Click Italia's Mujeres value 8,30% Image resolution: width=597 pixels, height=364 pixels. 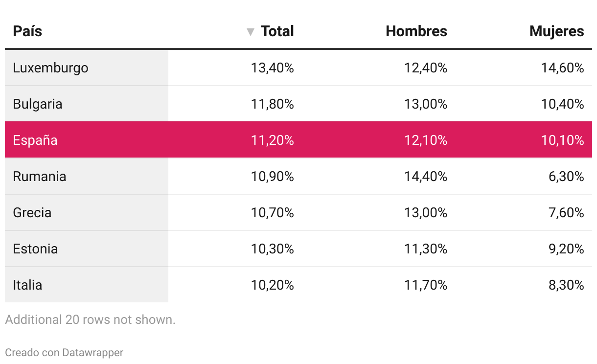point(566,285)
